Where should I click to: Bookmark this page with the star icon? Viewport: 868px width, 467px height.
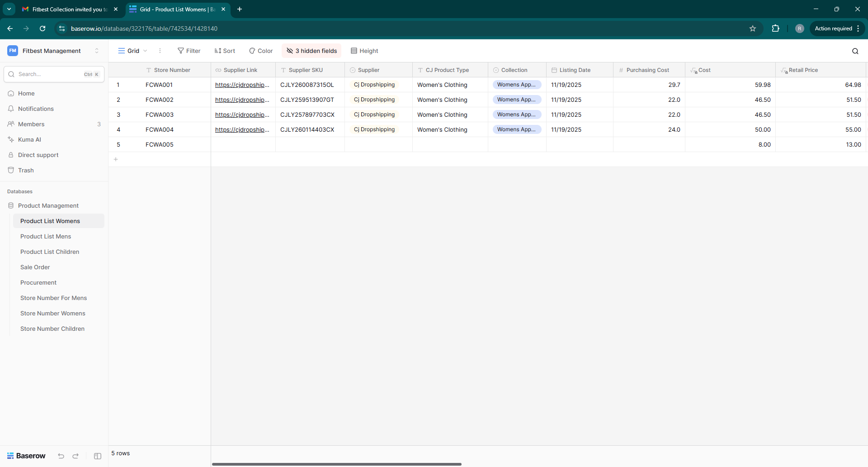[753, 29]
